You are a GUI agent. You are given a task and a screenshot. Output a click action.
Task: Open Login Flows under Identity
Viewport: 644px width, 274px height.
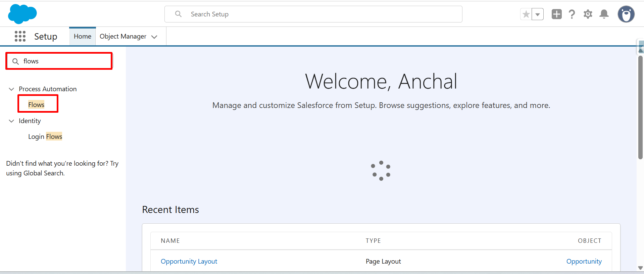pos(45,136)
